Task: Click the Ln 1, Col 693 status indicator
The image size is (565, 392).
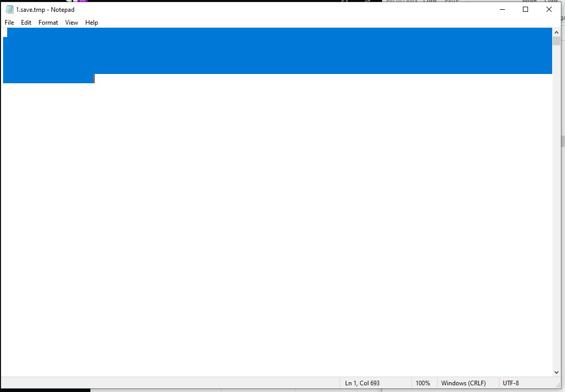Action: [x=362, y=383]
